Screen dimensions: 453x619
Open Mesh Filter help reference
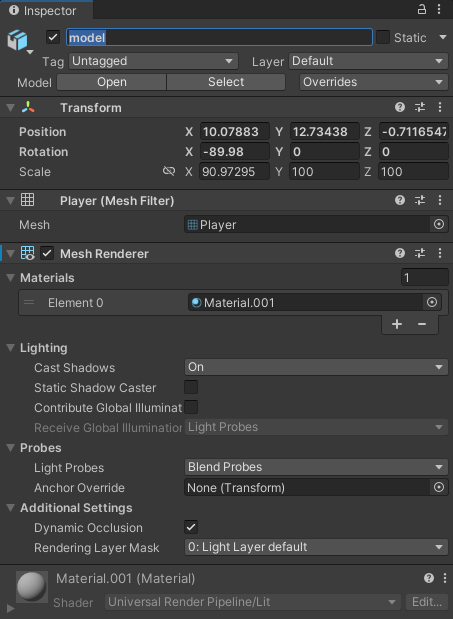pos(400,200)
